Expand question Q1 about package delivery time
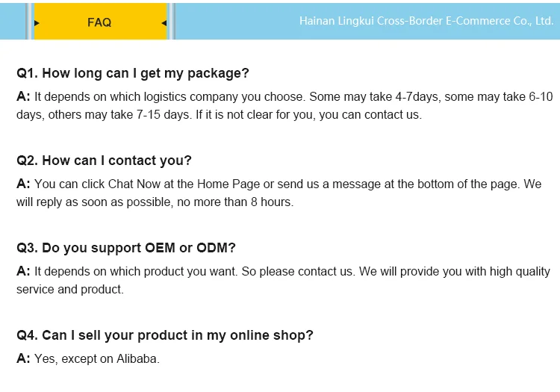Image resolution: width=560 pixels, height=392 pixels. [133, 73]
